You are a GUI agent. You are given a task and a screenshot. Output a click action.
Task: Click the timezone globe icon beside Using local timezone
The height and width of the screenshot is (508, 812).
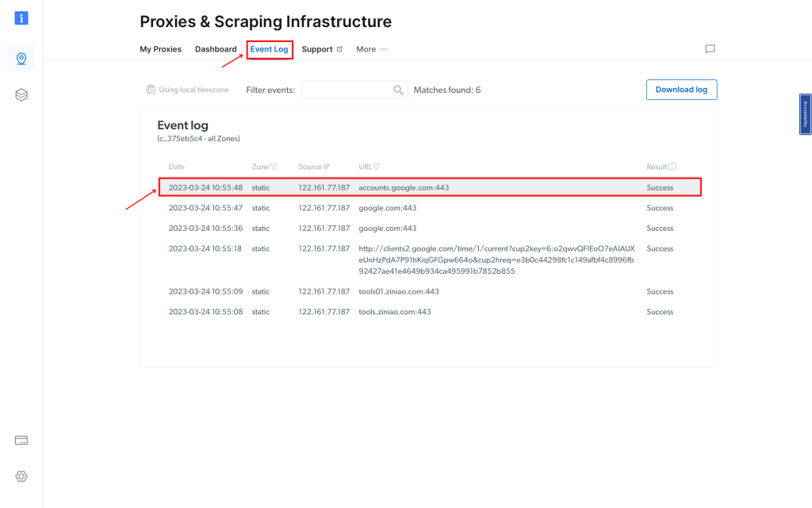pos(151,89)
